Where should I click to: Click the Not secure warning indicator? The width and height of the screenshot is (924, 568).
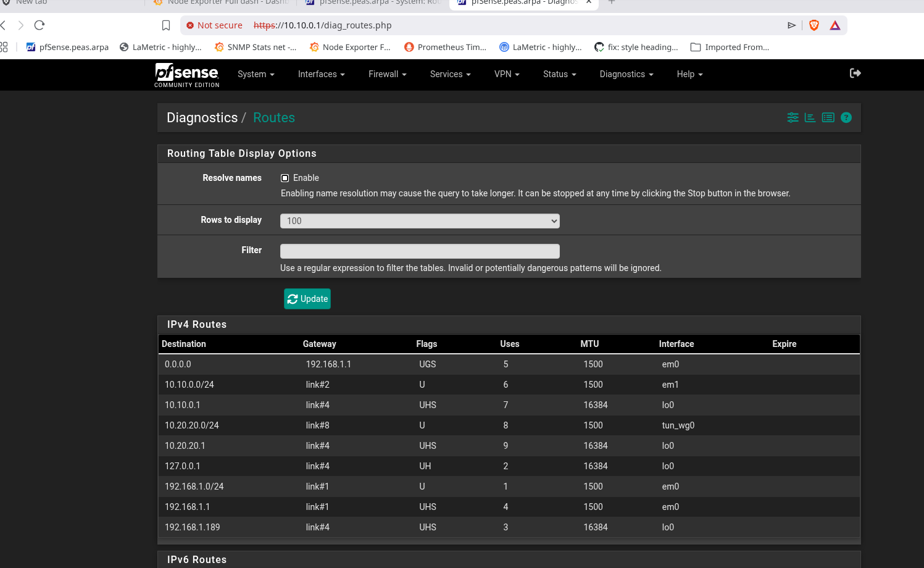click(x=215, y=25)
